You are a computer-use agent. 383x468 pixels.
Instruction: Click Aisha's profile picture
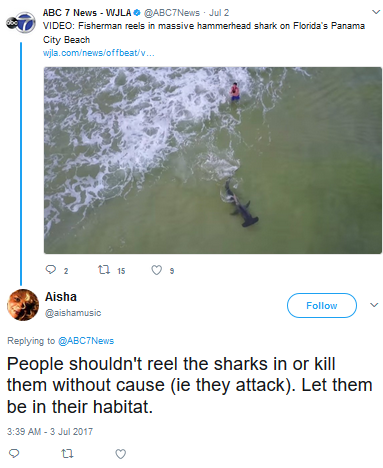tap(23, 305)
